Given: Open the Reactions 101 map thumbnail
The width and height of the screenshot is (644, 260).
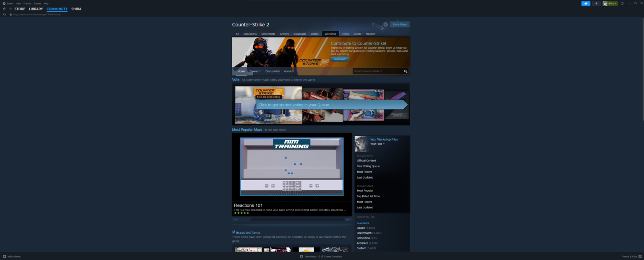Looking at the screenshot, I should (x=291, y=166).
